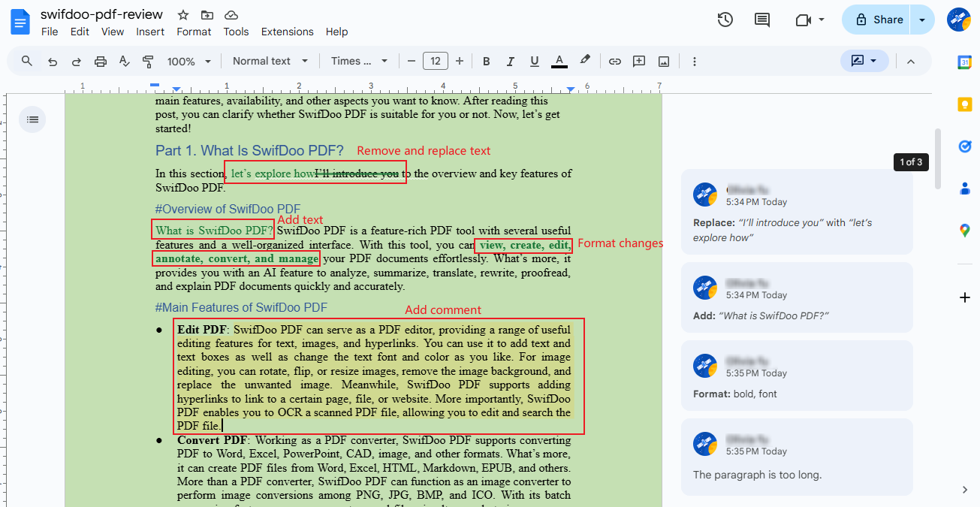Viewport: 980px width, 507px height.
Task: Select the Add "What is SwifDoo PDF?" suggestion card
Action: 797,297
